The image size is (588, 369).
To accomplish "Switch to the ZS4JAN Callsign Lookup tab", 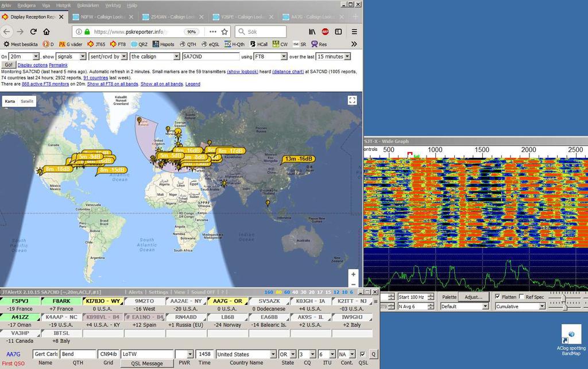I will (x=173, y=17).
